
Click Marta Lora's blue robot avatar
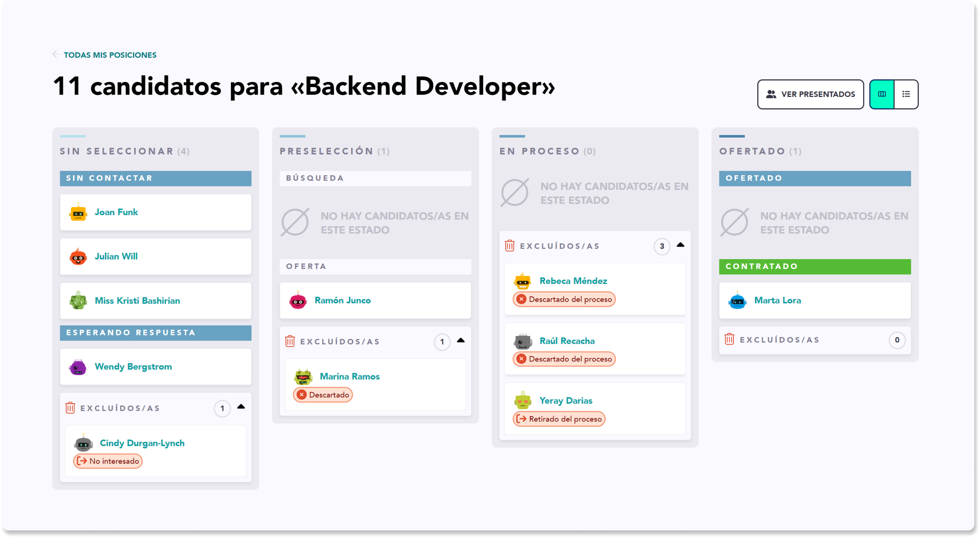tap(738, 300)
